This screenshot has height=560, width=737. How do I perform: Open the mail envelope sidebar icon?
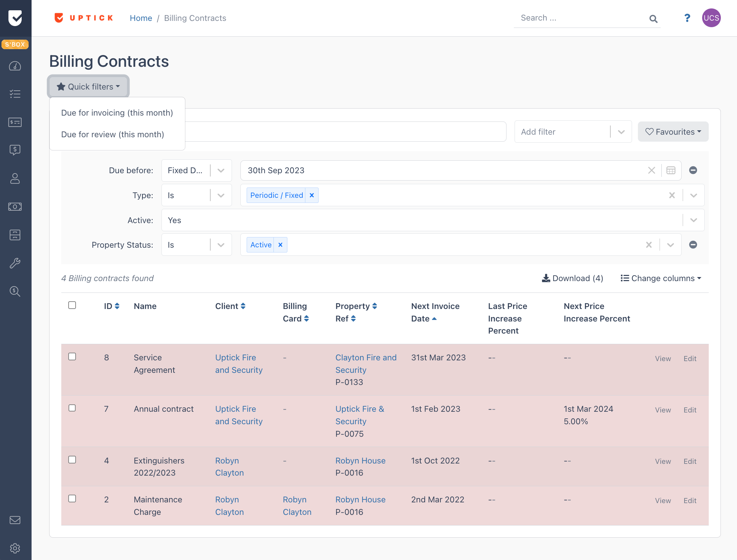(x=15, y=520)
